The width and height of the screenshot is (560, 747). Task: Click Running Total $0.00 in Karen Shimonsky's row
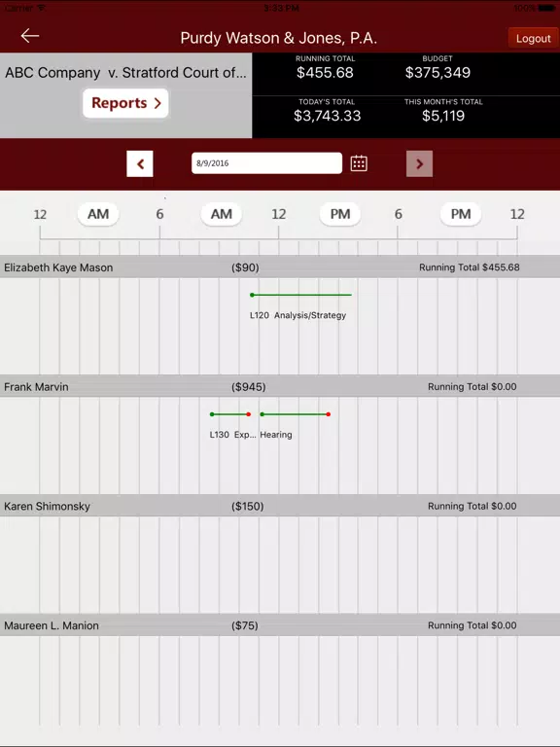(472, 506)
